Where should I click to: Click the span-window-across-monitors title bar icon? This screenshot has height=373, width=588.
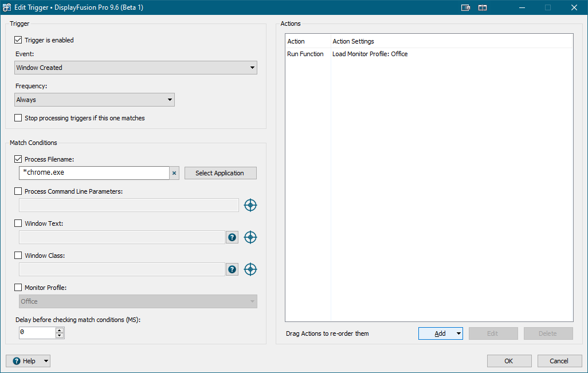pos(483,7)
